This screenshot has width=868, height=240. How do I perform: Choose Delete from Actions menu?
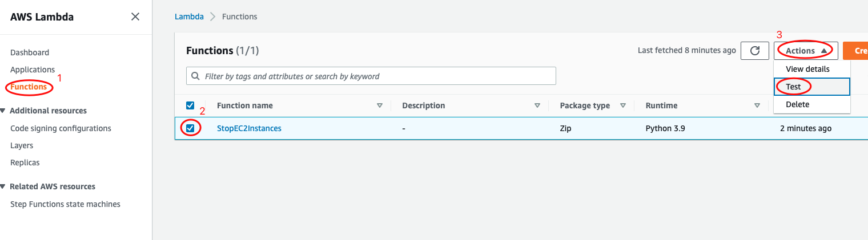tap(812, 104)
